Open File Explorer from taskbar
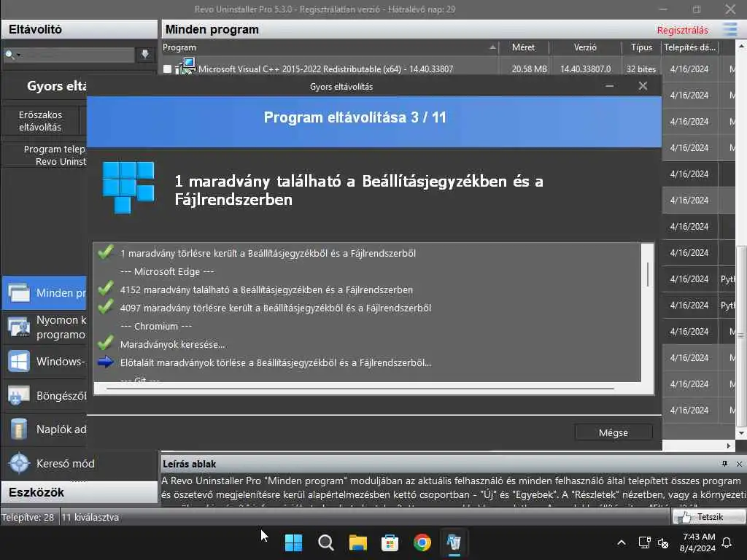 (x=357, y=542)
